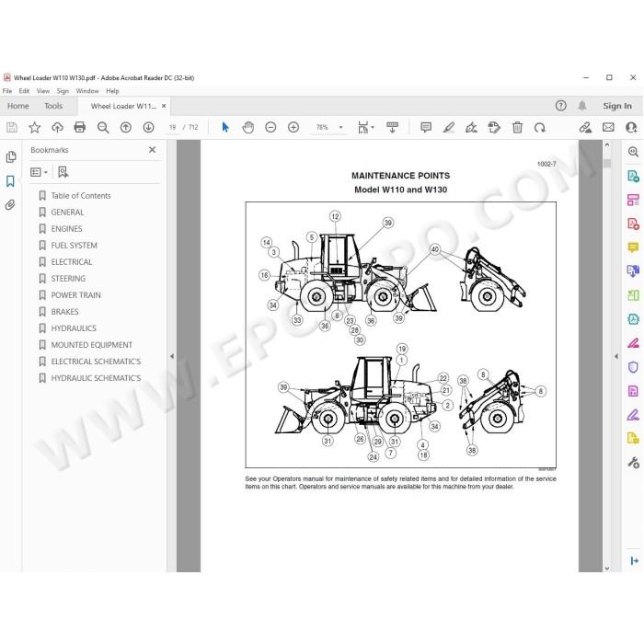The width and height of the screenshot is (644, 644).
Task: Open the find text magnifier
Action: point(103,127)
